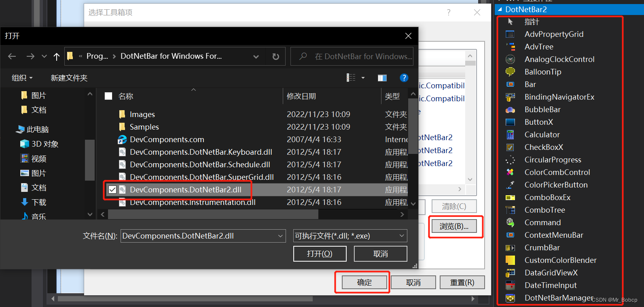Image resolution: width=644 pixels, height=307 pixels.
Task: Click the search DotNetBar folder field
Action: click(x=352, y=56)
